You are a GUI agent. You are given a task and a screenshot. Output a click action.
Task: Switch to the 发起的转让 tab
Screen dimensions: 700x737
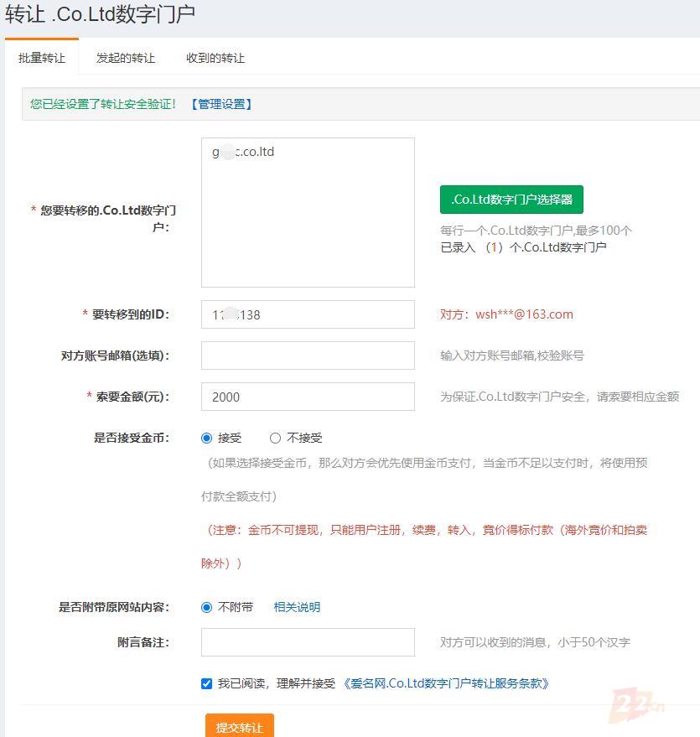tap(126, 58)
